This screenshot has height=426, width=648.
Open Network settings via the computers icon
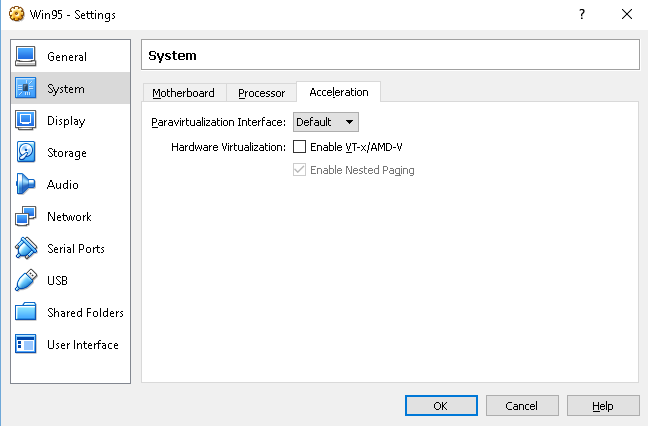point(26,216)
